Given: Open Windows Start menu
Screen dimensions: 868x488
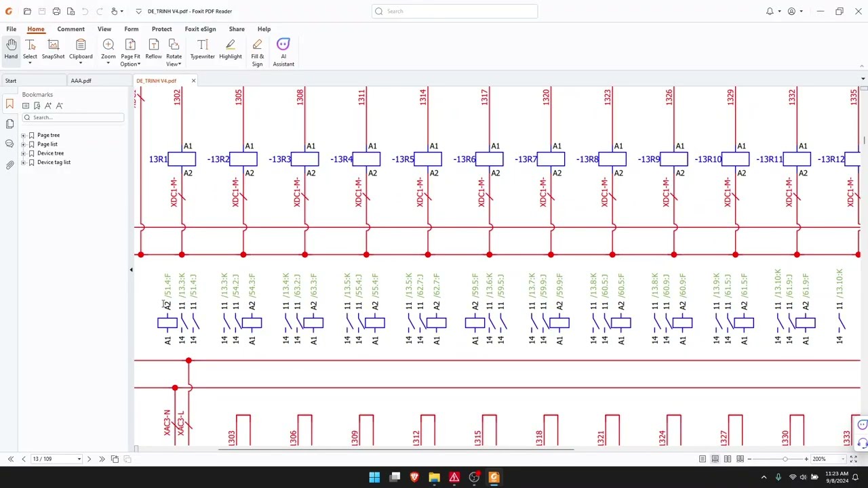Looking at the screenshot, I should click(x=374, y=477).
